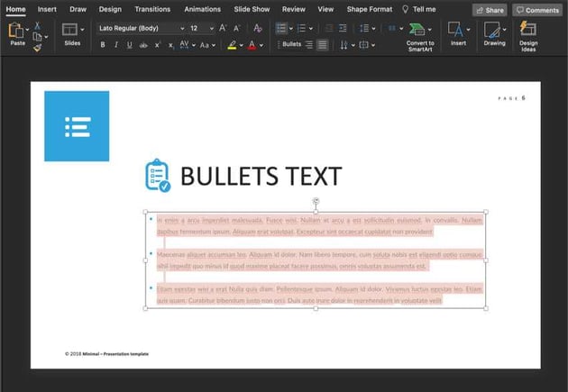Toggle Bold formatting
This screenshot has width=568, height=392.
[103, 45]
